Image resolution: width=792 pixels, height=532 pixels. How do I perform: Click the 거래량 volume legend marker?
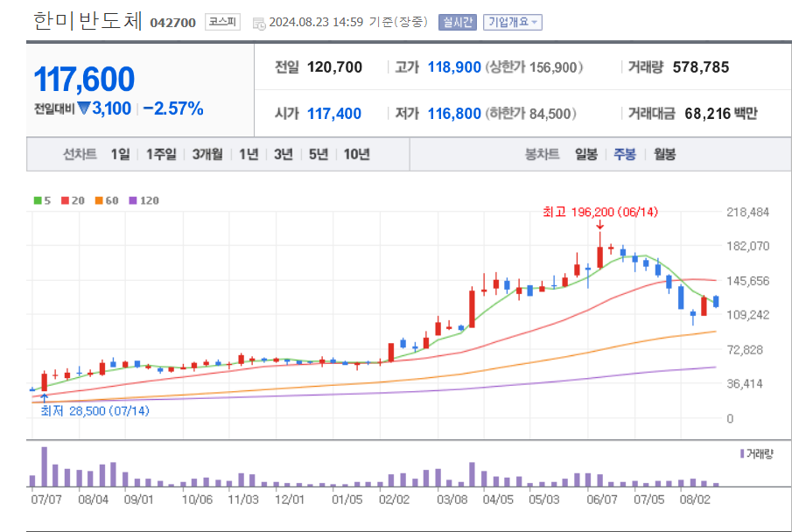tap(742, 454)
